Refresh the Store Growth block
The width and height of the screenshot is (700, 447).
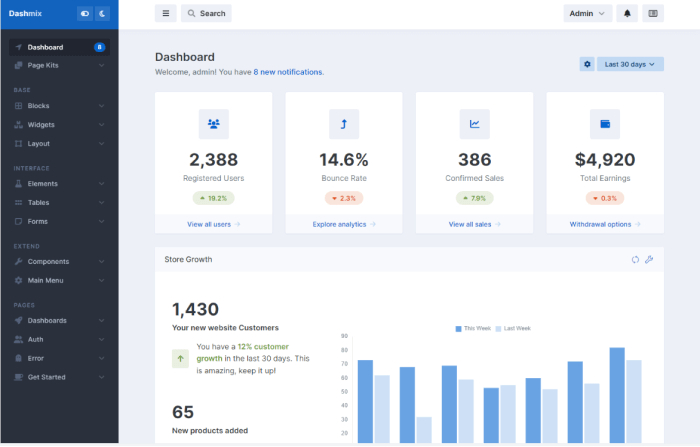point(635,259)
